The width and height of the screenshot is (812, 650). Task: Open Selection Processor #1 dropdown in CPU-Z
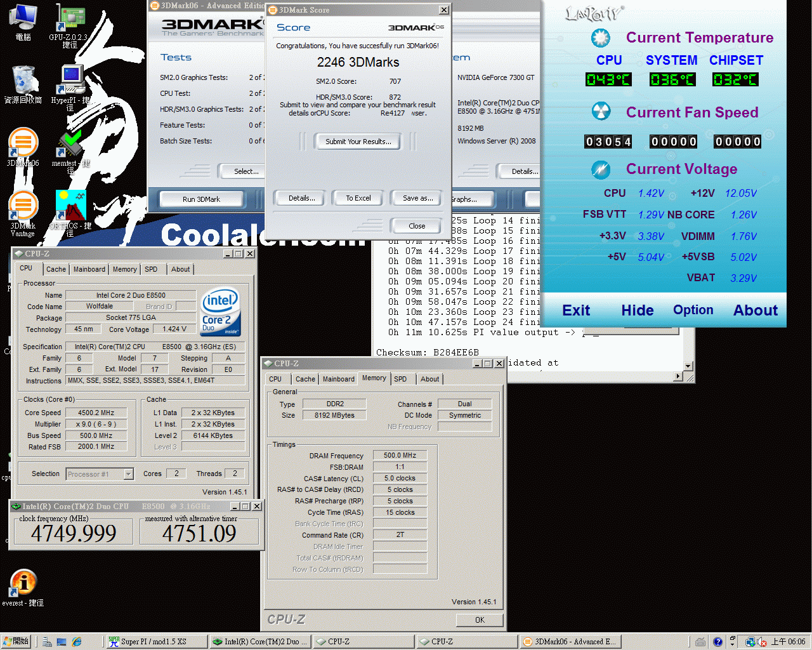click(100, 474)
